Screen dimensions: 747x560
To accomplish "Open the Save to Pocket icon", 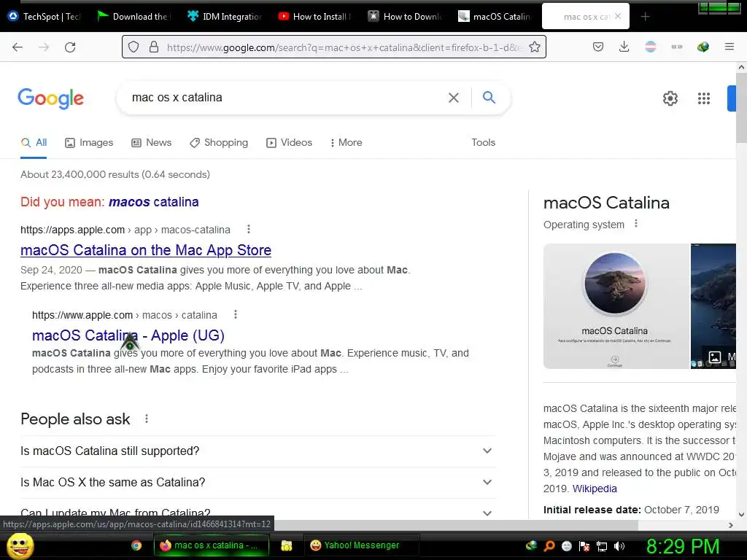I will click(598, 47).
